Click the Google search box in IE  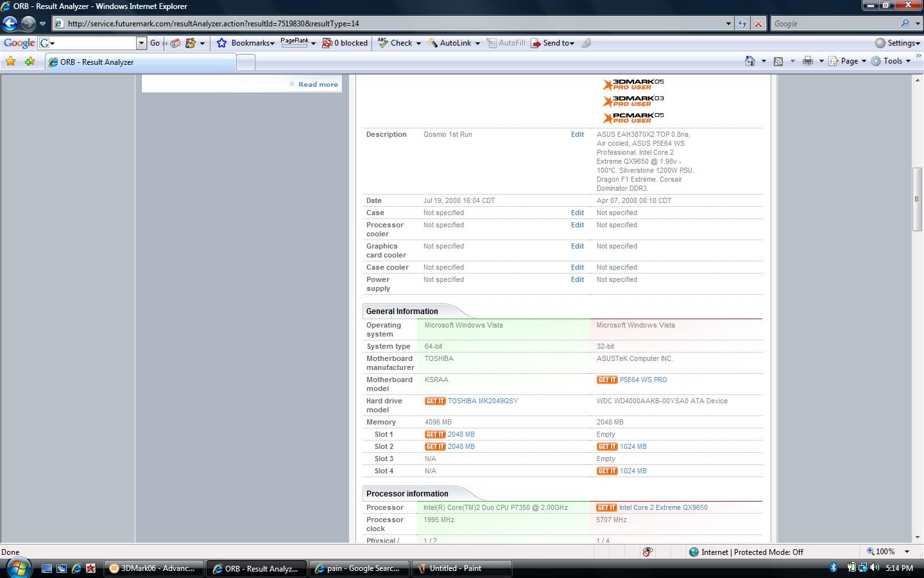coord(834,24)
